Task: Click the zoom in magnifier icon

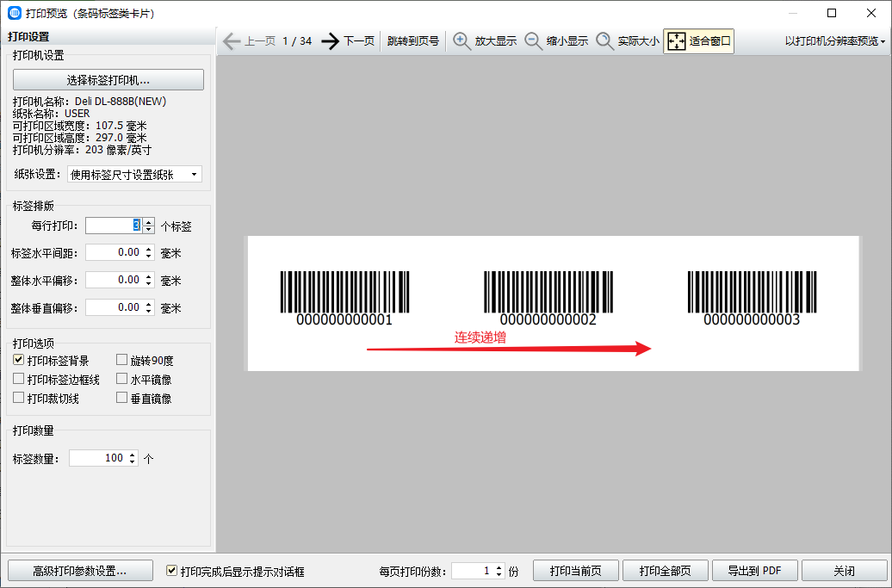Action: (461, 41)
